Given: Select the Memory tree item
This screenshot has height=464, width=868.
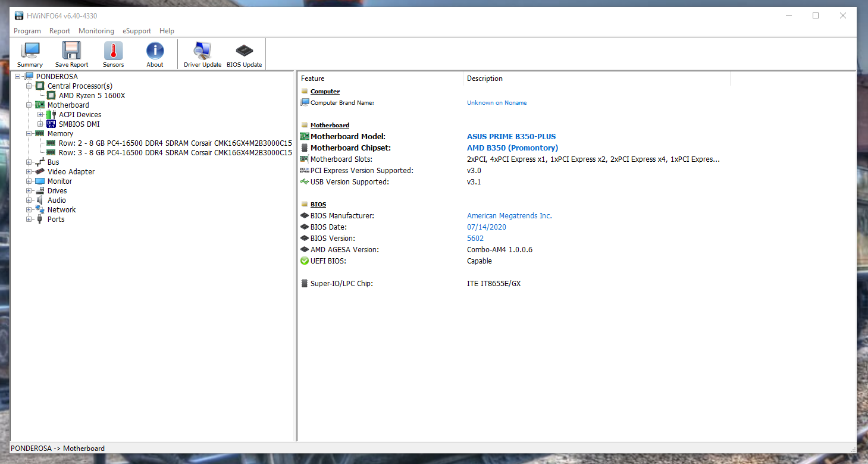Looking at the screenshot, I should point(60,134).
